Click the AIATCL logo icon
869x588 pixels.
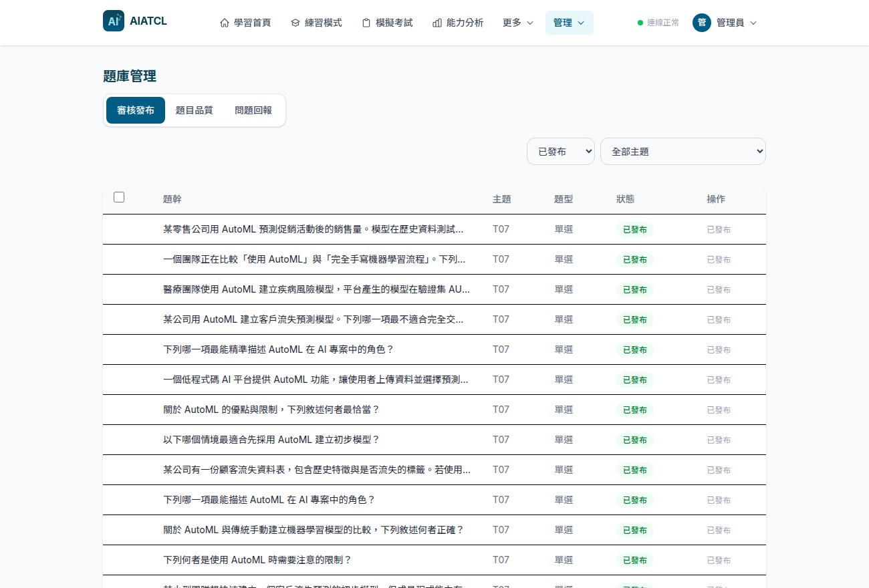(x=114, y=21)
